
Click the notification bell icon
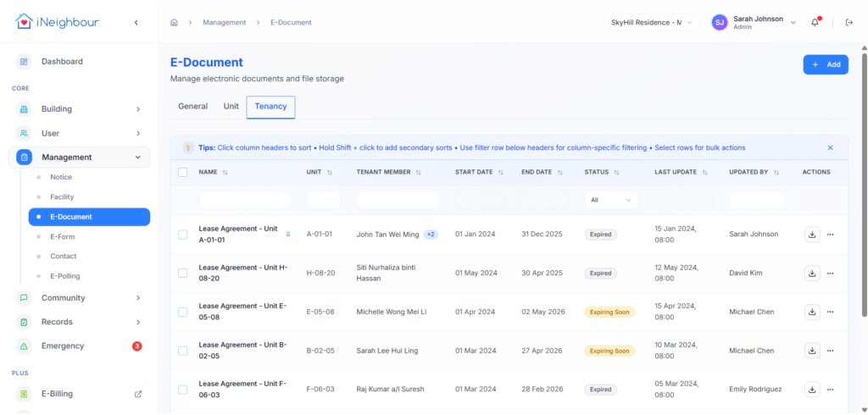click(x=815, y=23)
